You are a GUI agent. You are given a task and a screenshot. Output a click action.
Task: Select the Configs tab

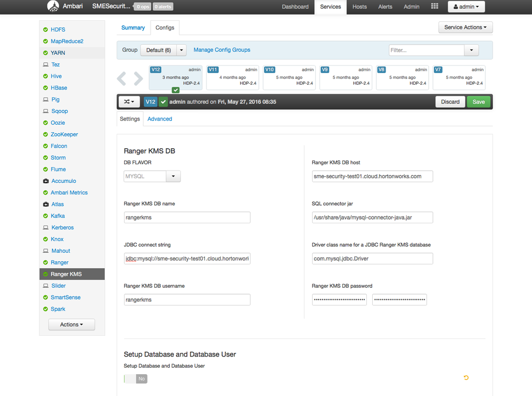point(165,28)
